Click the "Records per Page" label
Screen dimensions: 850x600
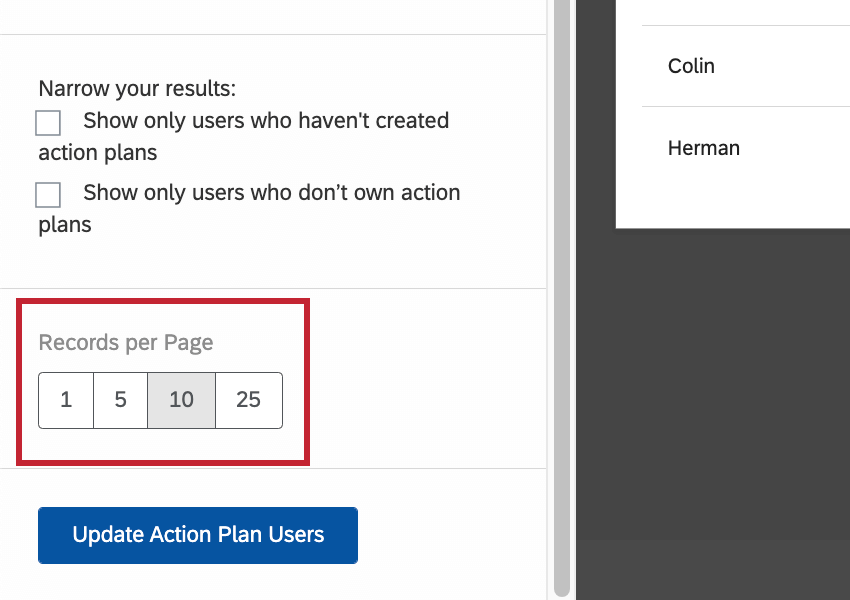tap(126, 342)
